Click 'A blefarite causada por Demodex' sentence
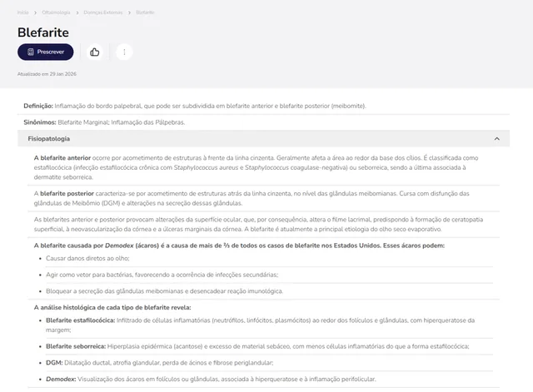Viewport: 533px width, 392px height. [239, 246]
